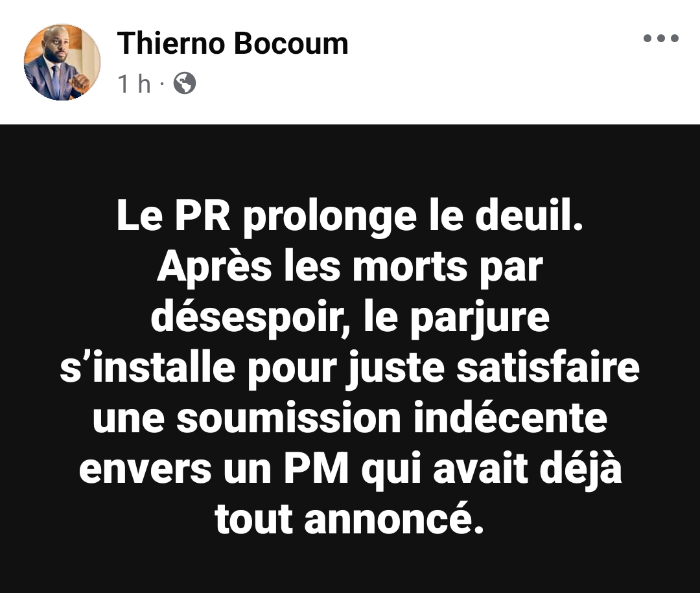The image size is (700, 593).
Task: Open Thierno Bocoum's round profile picture
Action: click(x=62, y=62)
